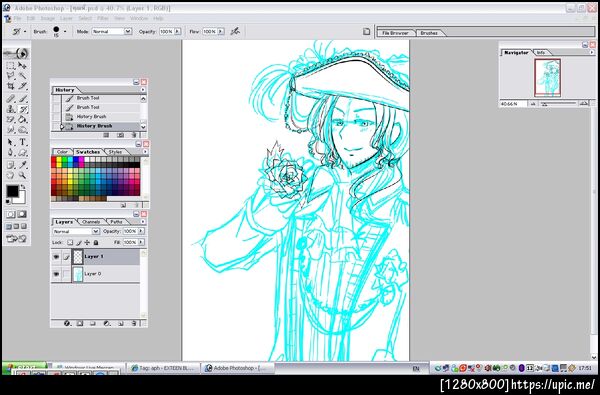
Task: Open the Brushes tab in palette well
Action: coord(429,33)
